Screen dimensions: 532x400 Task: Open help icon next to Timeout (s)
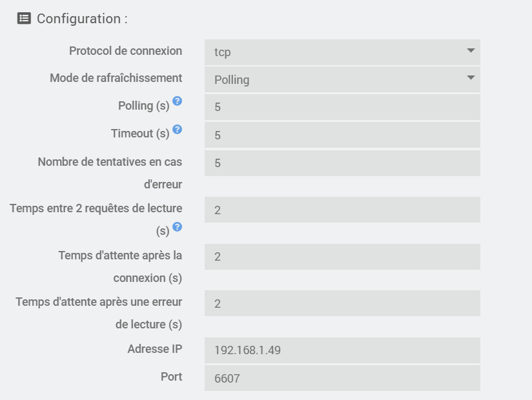coord(177,130)
